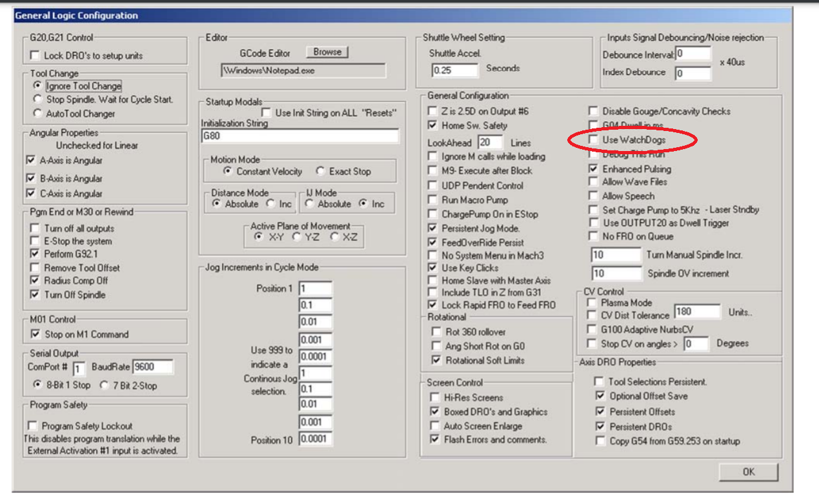The height and width of the screenshot is (504, 819).
Task: Click the Initialization String field
Action: 299,137
